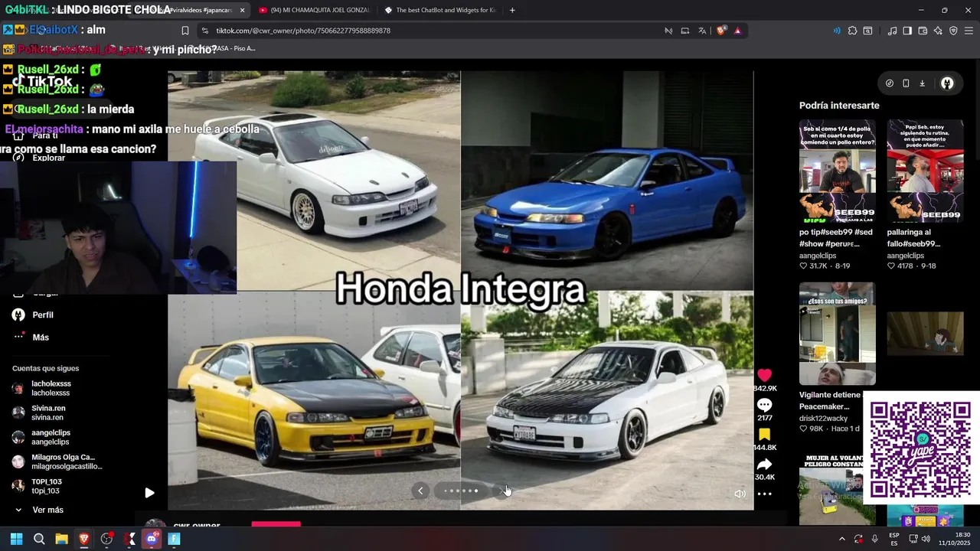Open the Leo AI sparkle icon
Image resolution: width=980 pixels, height=551 pixels.
[x=938, y=31]
